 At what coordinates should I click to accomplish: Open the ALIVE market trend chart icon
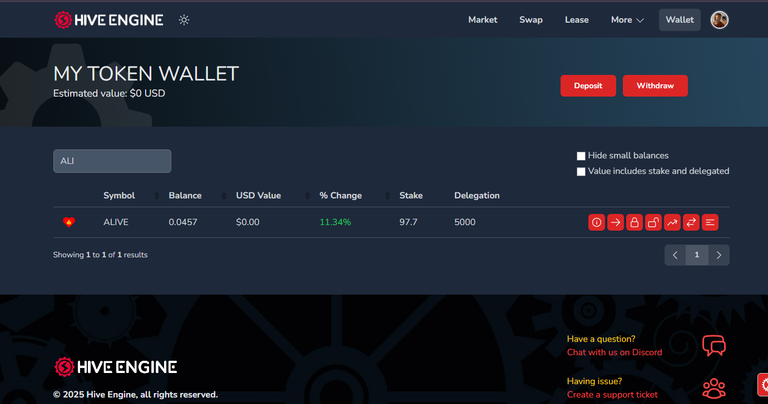672,222
